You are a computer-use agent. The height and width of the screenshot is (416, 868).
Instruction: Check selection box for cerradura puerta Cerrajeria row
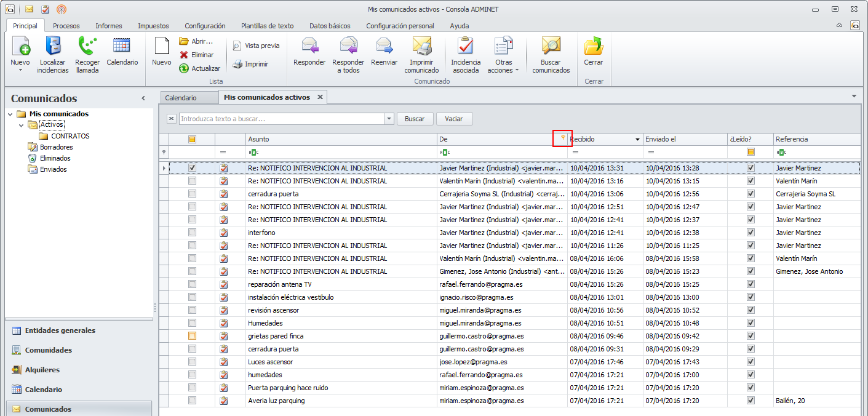pyautogui.click(x=193, y=194)
